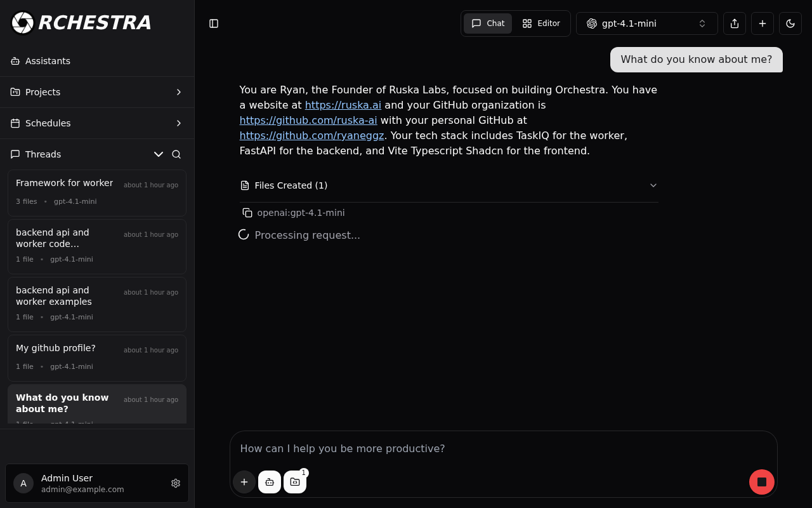Click the message input field
Image resolution: width=812 pixels, height=508 pixels.
pos(504,449)
